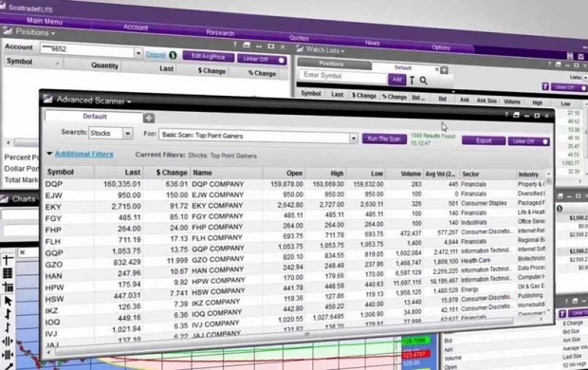This screenshot has height=370, width=588.
Task: Click the grid table icon in chart toolbar
Action: (8, 273)
